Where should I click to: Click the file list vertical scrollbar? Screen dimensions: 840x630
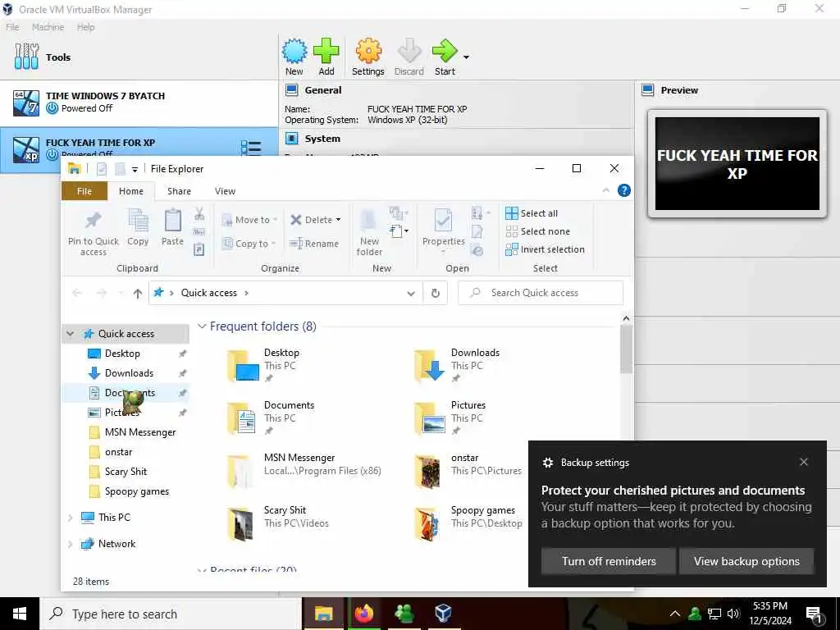pyautogui.click(x=626, y=349)
